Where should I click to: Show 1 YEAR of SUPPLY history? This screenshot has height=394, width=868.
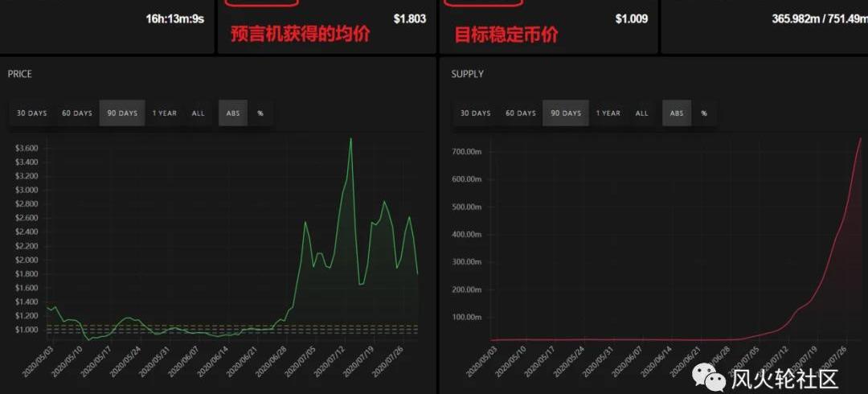click(x=608, y=113)
